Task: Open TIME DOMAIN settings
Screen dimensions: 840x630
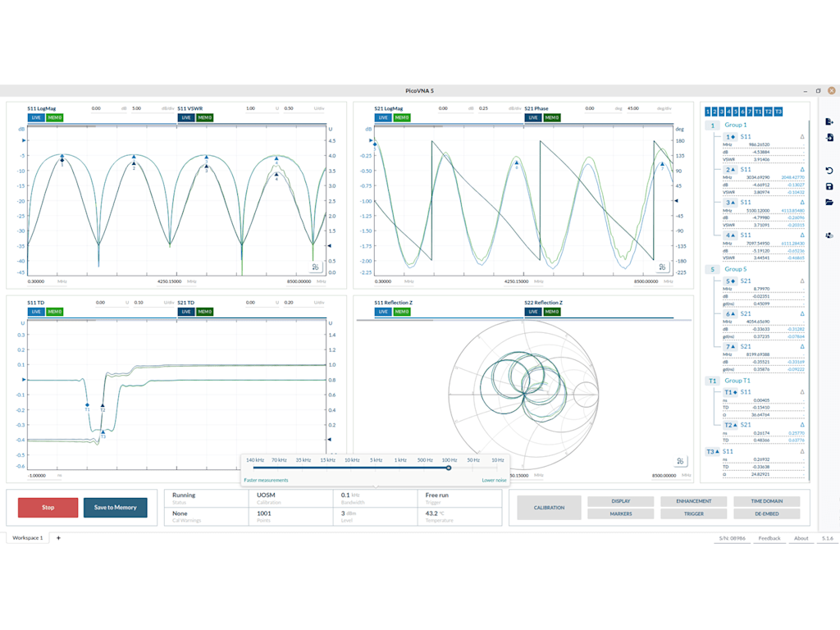Action: (x=767, y=501)
